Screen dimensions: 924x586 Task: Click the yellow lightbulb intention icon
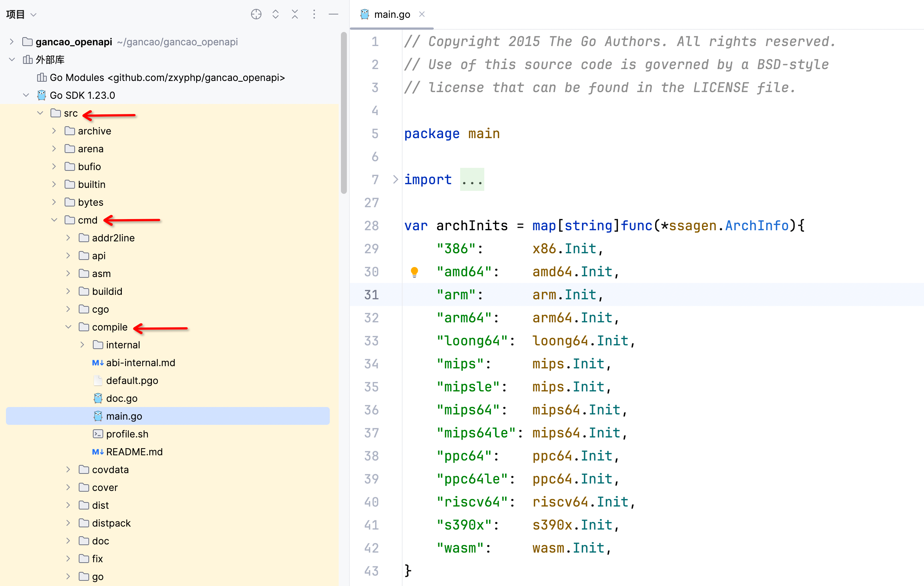click(414, 272)
